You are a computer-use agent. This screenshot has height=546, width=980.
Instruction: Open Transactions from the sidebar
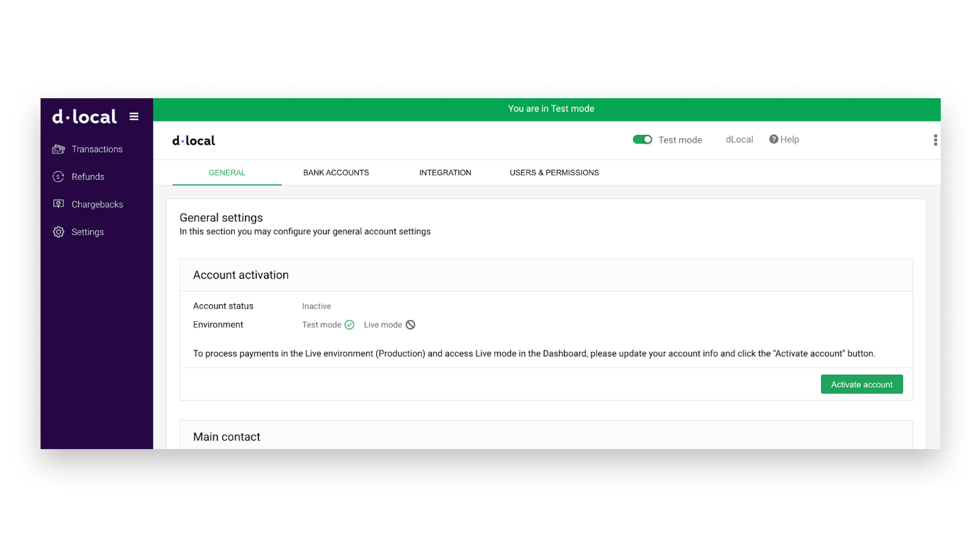(x=96, y=149)
